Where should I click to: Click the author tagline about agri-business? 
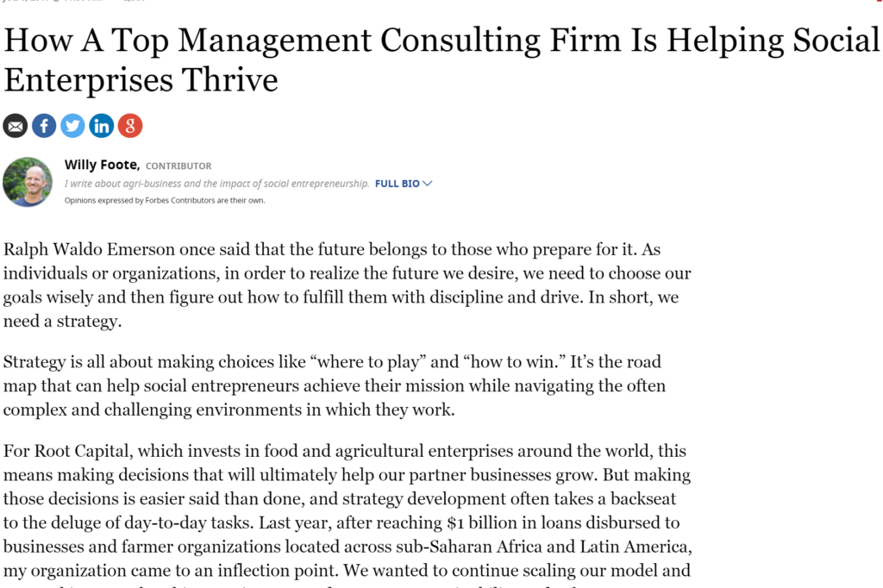216,184
